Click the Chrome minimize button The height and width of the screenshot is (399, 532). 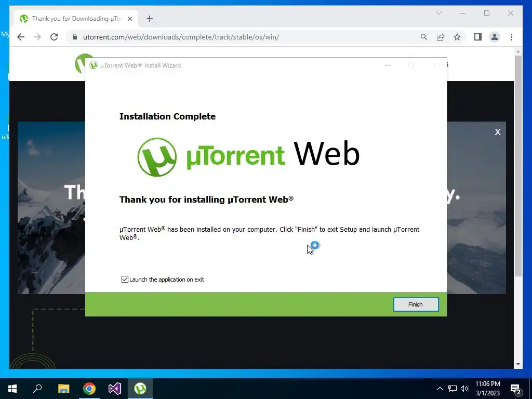(x=463, y=13)
